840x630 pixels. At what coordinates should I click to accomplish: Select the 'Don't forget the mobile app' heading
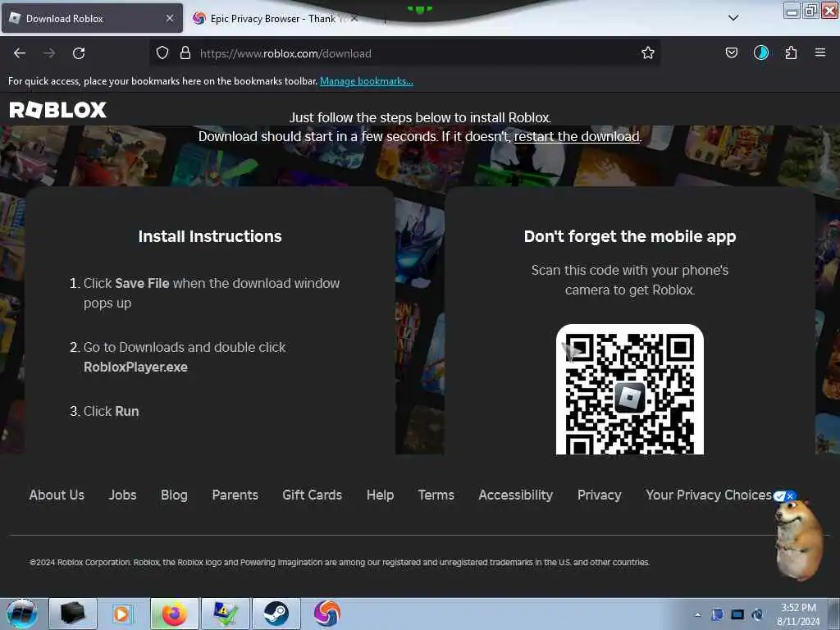[630, 236]
